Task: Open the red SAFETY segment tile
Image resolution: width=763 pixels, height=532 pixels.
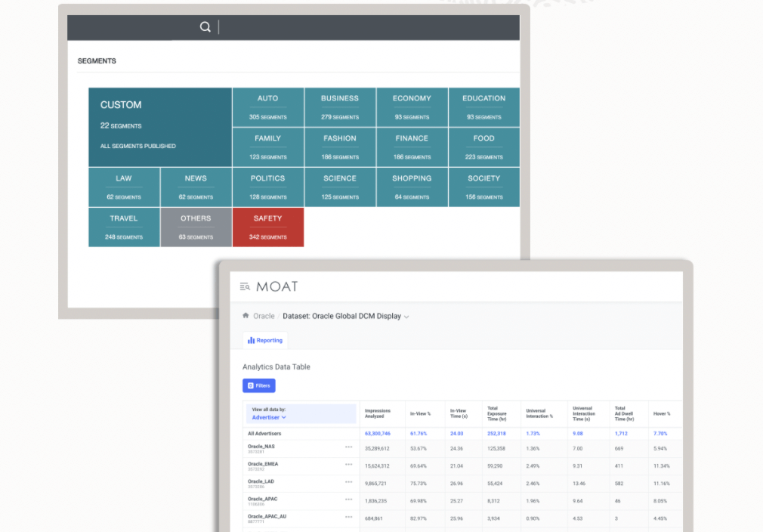Action: click(268, 227)
